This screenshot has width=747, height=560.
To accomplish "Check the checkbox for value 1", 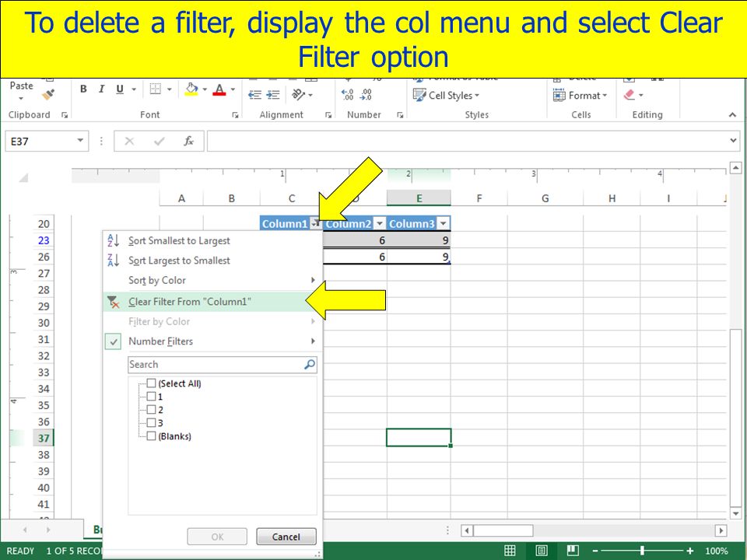I will click(x=151, y=396).
